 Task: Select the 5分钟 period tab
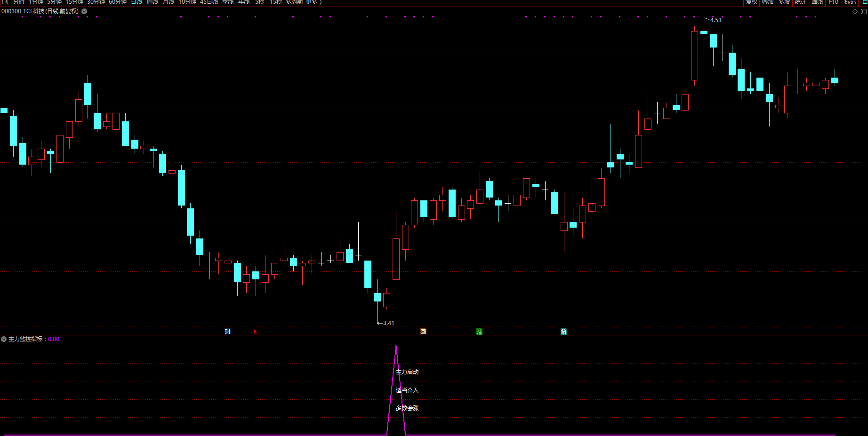(x=54, y=2)
